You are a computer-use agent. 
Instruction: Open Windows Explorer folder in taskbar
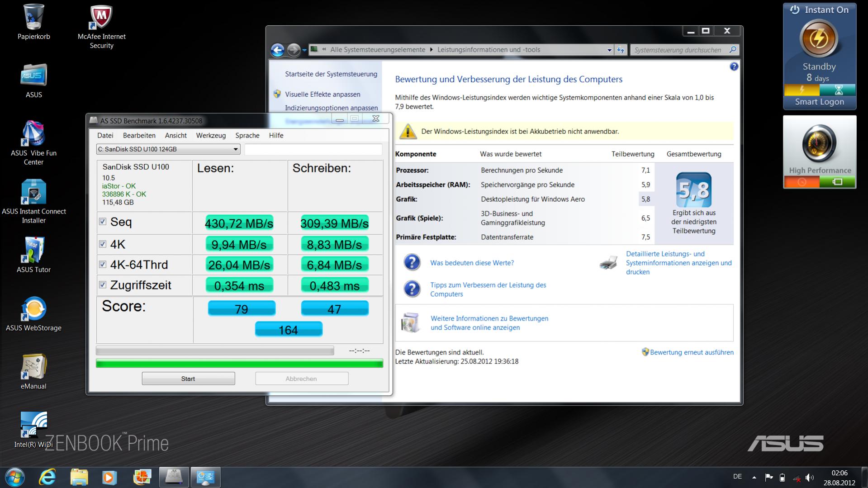click(x=79, y=477)
